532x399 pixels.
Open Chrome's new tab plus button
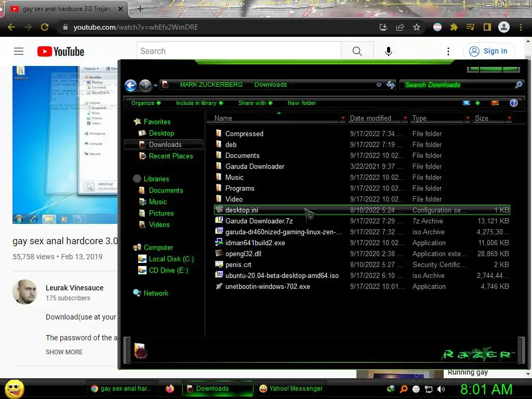[140, 9]
